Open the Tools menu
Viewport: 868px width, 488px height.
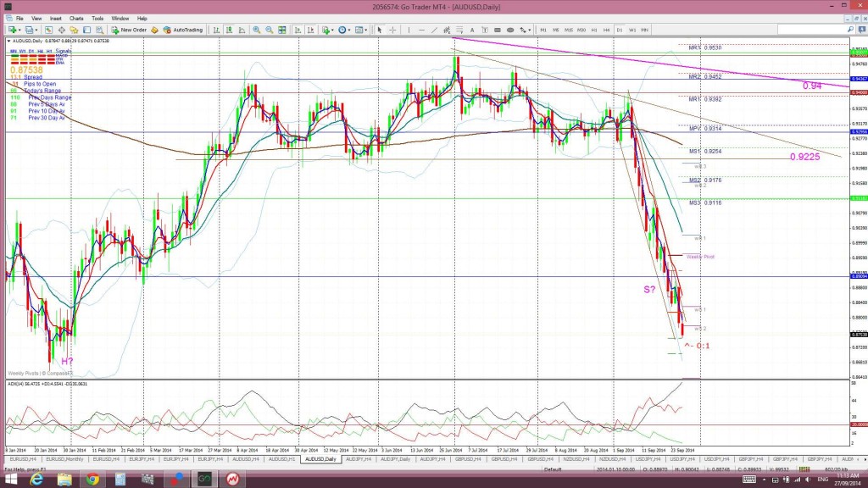point(97,19)
